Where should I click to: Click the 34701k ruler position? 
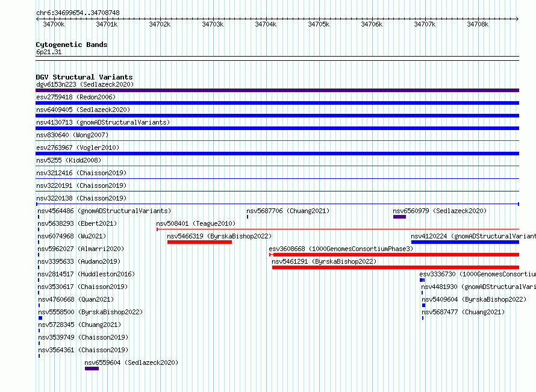coord(107,24)
